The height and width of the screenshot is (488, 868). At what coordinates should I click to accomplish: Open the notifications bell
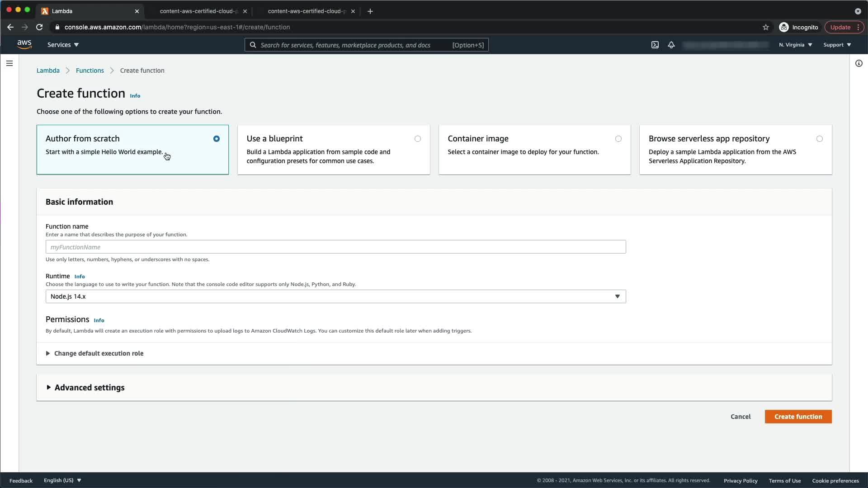click(671, 45)
